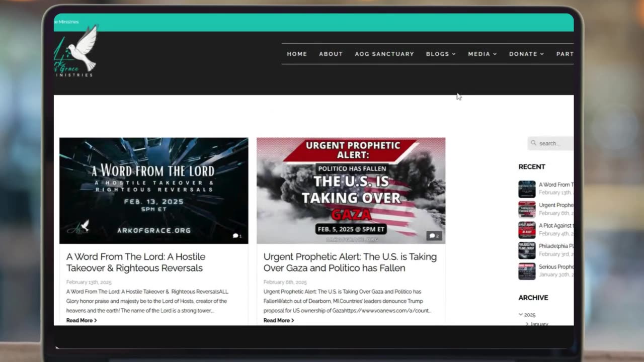Expand the BLOGS dropdown menu
The height and width of the screenshot is (362, 644).
[441, 54]
